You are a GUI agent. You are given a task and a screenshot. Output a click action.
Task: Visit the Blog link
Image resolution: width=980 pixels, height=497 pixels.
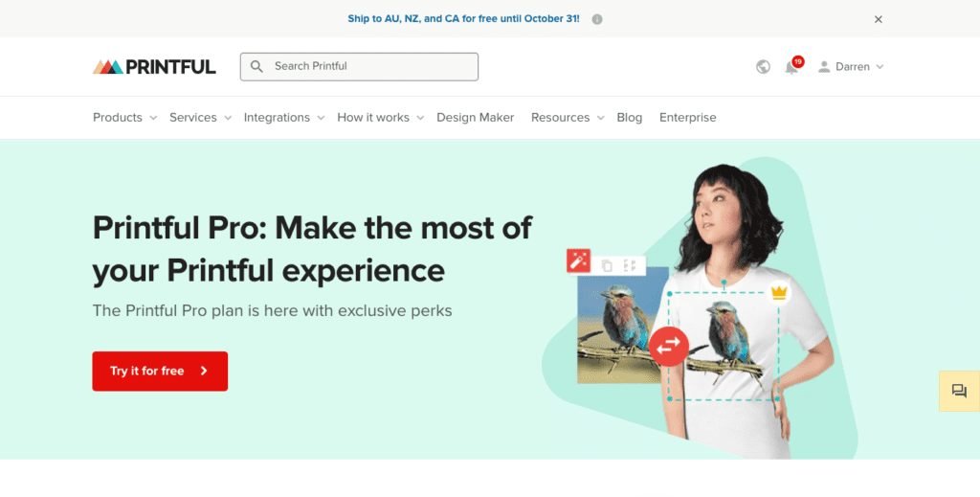(630, 118)
